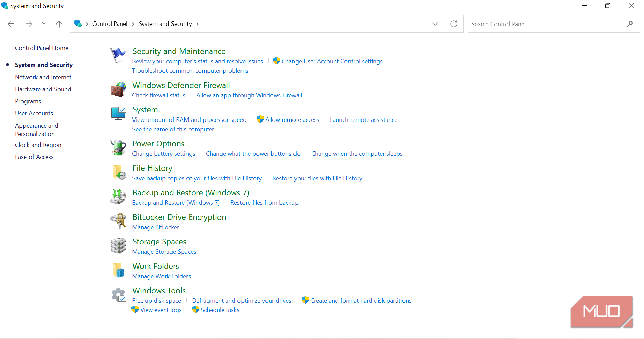
Task: Click the Work Folders icon
Action: [119, 270]
